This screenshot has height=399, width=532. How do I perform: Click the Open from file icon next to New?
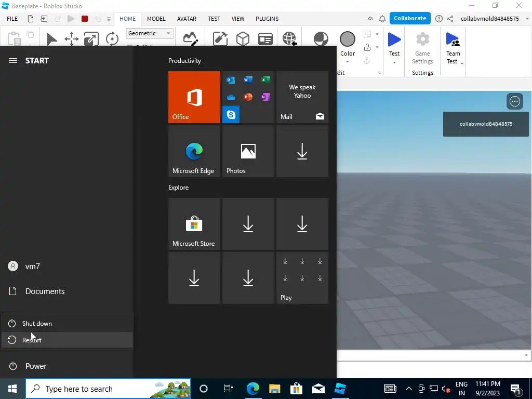tap(44, 19)
